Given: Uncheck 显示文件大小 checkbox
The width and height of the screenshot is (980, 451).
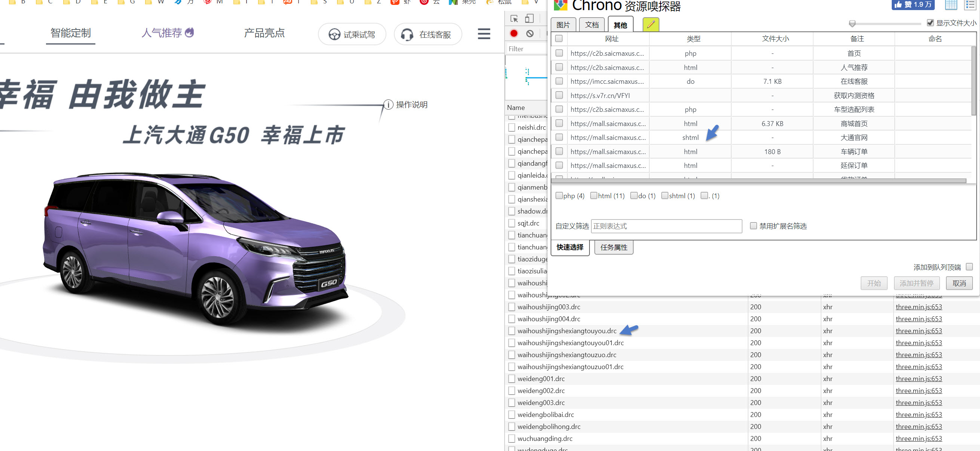Looking at the screenshot, I should 930,23.
